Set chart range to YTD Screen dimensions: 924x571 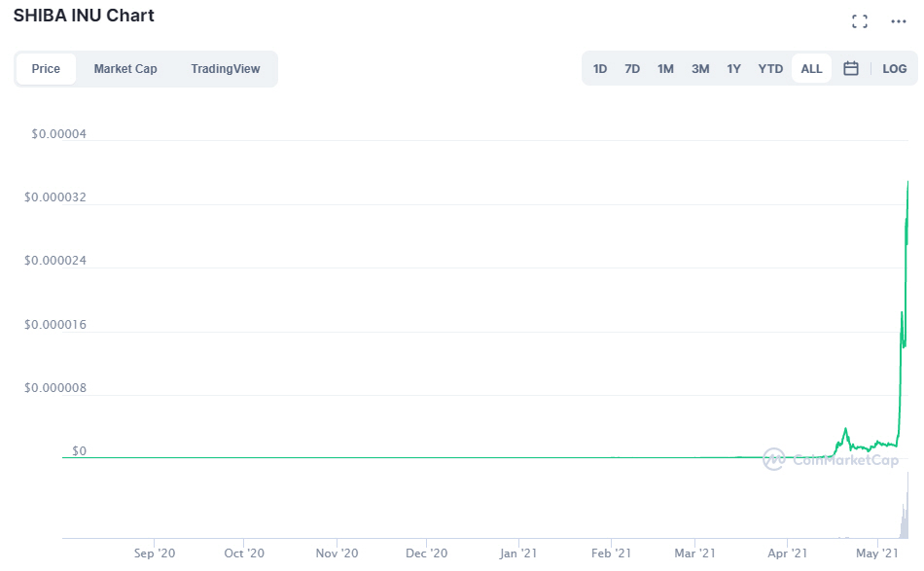tap(770, 69)
